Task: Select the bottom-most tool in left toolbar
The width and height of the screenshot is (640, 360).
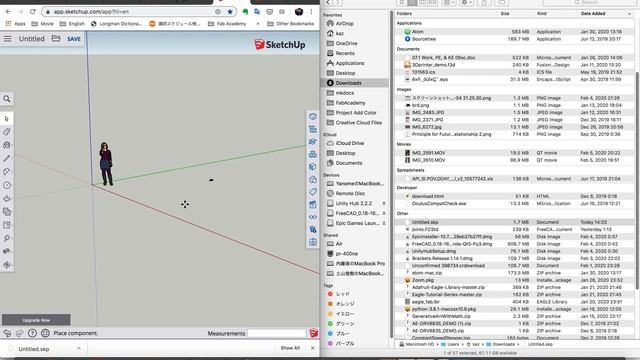Action: coord(7,264)
